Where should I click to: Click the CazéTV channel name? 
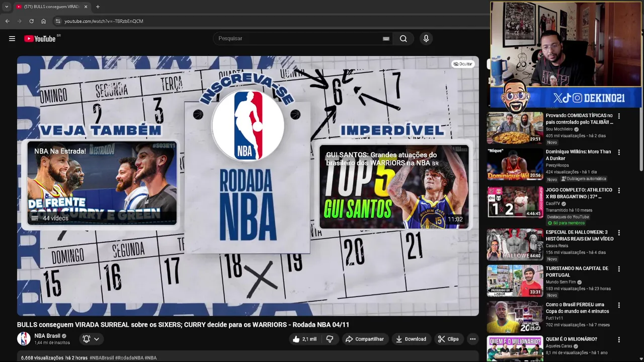tap(553, 204)
